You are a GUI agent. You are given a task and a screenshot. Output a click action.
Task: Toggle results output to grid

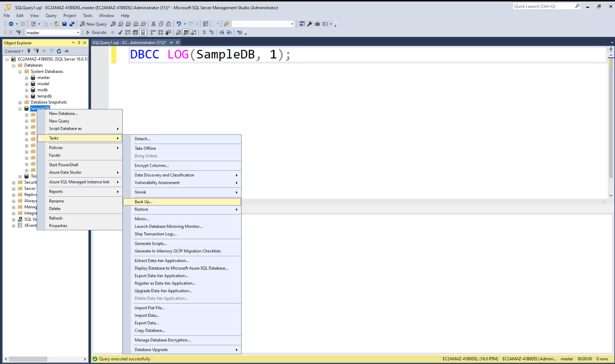[186, 32]
